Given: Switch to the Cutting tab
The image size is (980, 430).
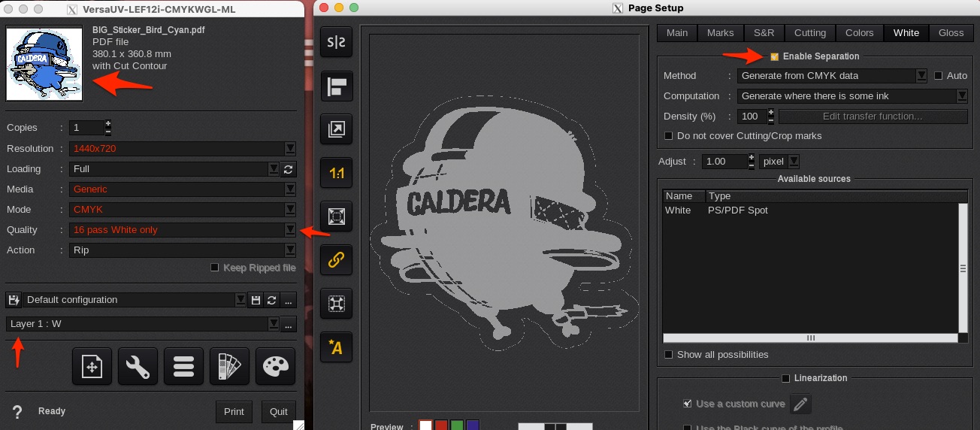Looking at the screenshot, I should coord(809,33).
